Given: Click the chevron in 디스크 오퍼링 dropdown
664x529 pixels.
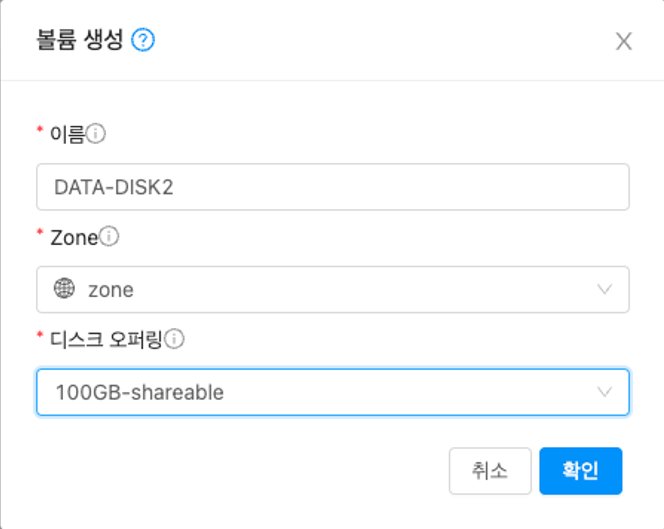Looking at the screenshot, I should (604, 392).
